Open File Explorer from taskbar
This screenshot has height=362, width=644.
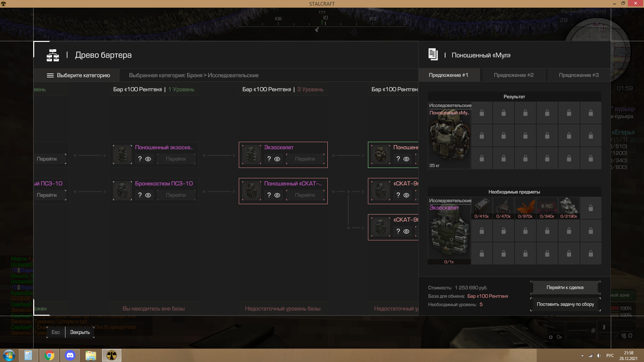[x=91, y=355]
